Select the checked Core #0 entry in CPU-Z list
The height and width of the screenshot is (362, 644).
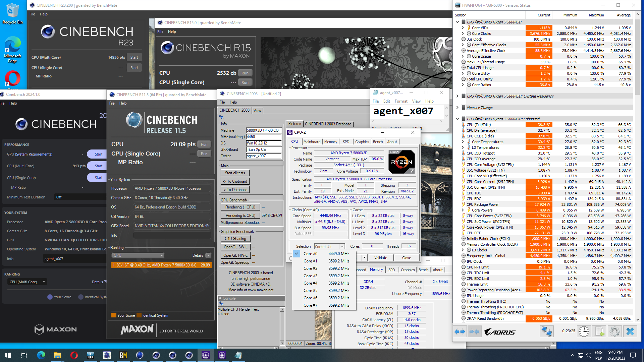pyautogui.click(x=324, y=254)
